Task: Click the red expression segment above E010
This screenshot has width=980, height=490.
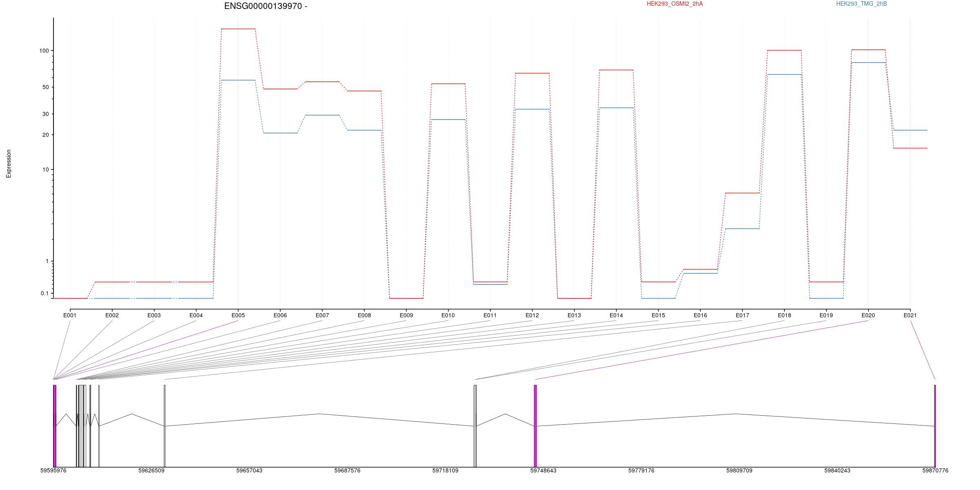Action: [448, 84]
